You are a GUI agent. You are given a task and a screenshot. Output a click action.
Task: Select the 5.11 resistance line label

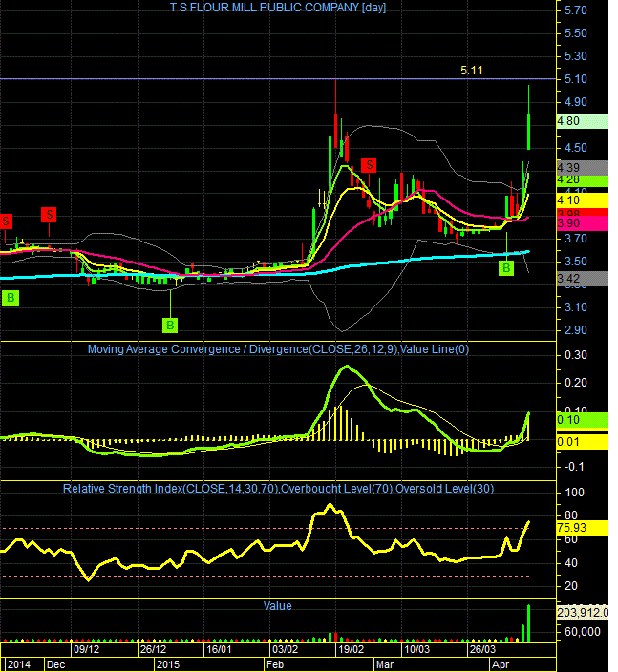tap(471, 71)
